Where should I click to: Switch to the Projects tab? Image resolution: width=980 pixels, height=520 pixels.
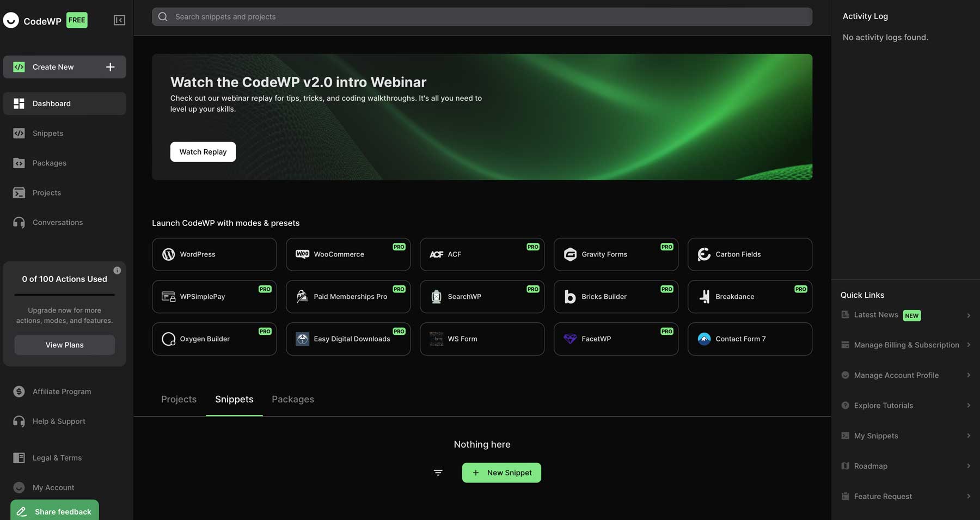tap(179, 399)
